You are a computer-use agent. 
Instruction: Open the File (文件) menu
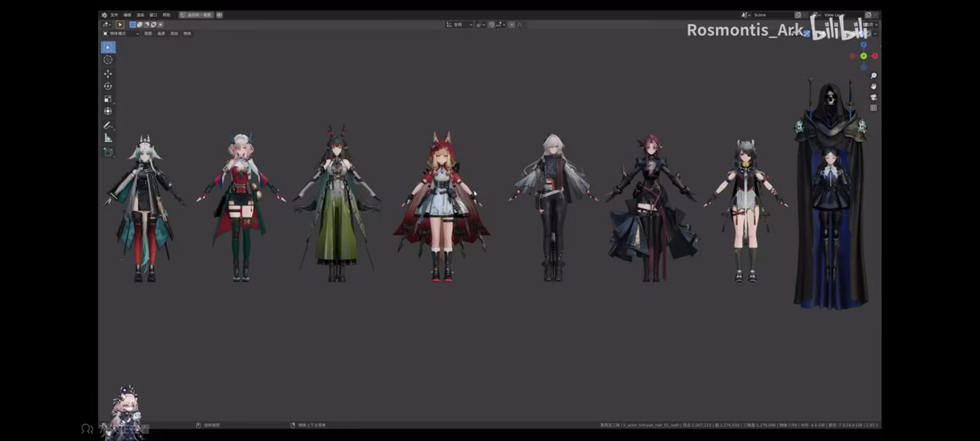pyautogui.click(x=114, y=15)
